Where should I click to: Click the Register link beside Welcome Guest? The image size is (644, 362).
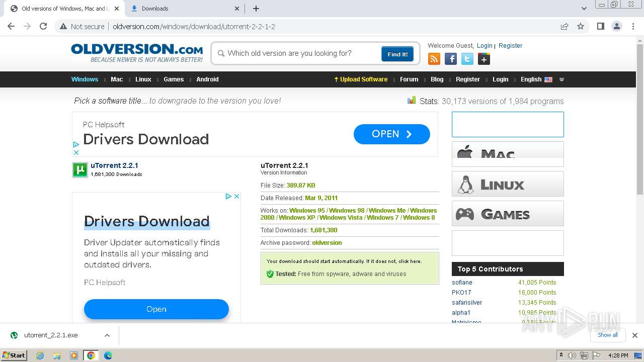point(510,46)
